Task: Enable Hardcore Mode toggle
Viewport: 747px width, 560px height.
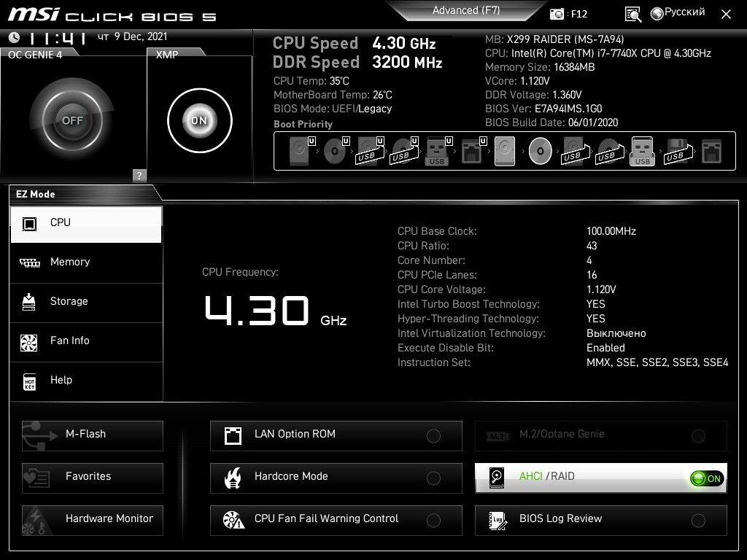Action: click(433, 478)
